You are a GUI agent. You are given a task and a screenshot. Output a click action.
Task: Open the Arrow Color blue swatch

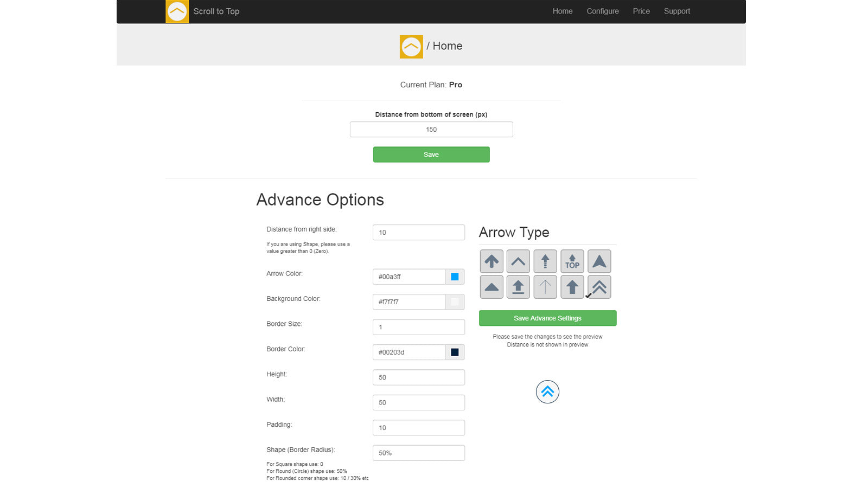pyautogui.click(x=455, y=277)
